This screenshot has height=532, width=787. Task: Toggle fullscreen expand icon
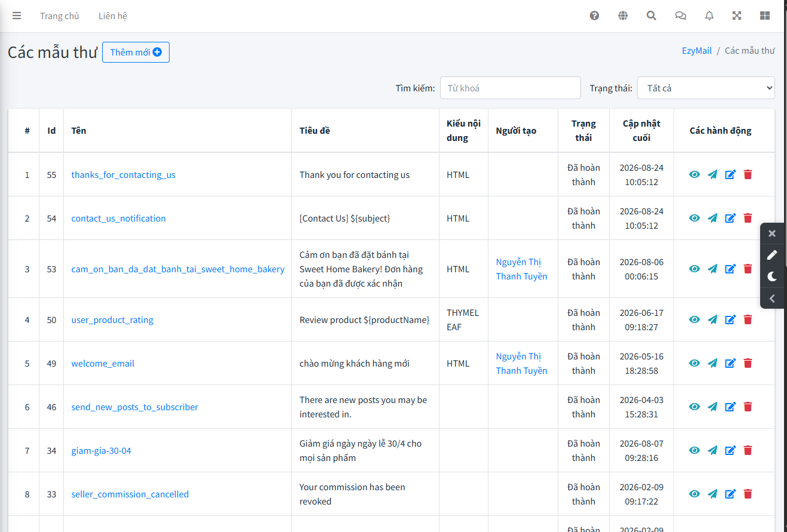[x=737, y=16]
